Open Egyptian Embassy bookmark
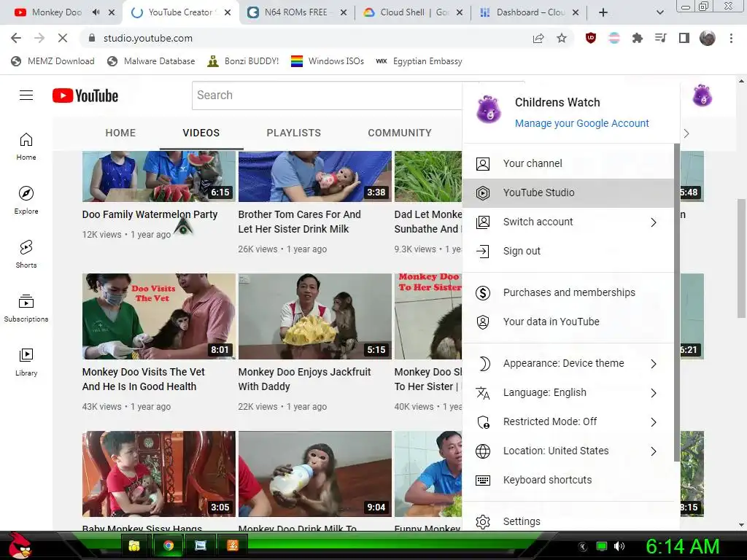Screen dimensions: 747x560 point(419,61)
